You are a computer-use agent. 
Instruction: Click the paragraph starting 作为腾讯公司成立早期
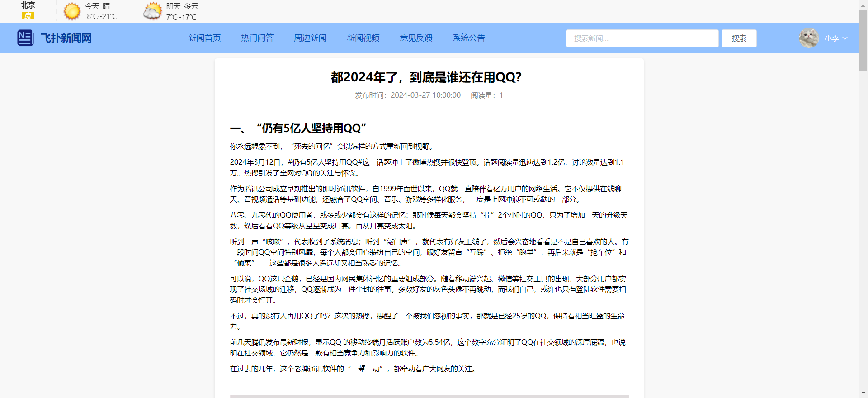click(426, 194)
